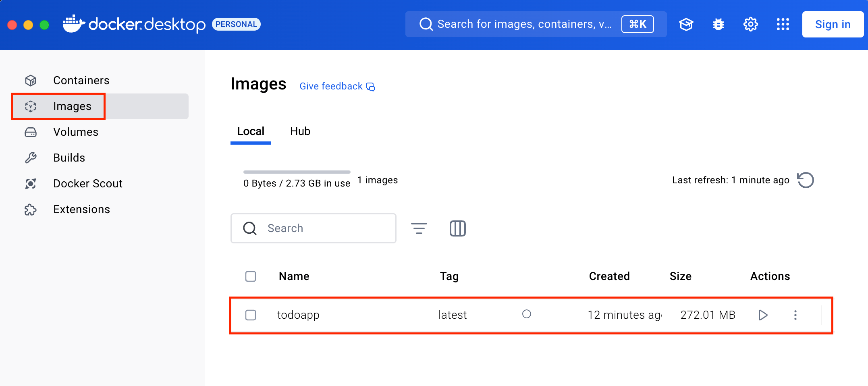868x386 pixels.
Task: Open todoapp more actions menu
Action: [x=795, y=315]
